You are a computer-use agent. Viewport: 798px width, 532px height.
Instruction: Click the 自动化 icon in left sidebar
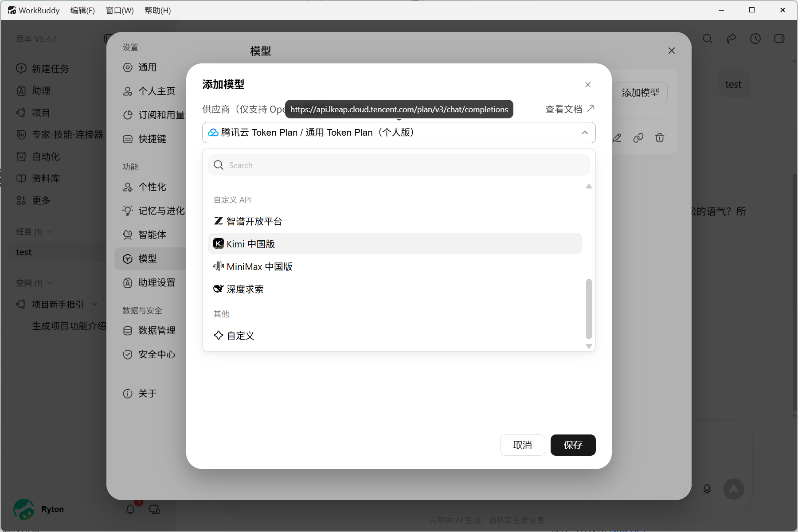click(21, 156)
